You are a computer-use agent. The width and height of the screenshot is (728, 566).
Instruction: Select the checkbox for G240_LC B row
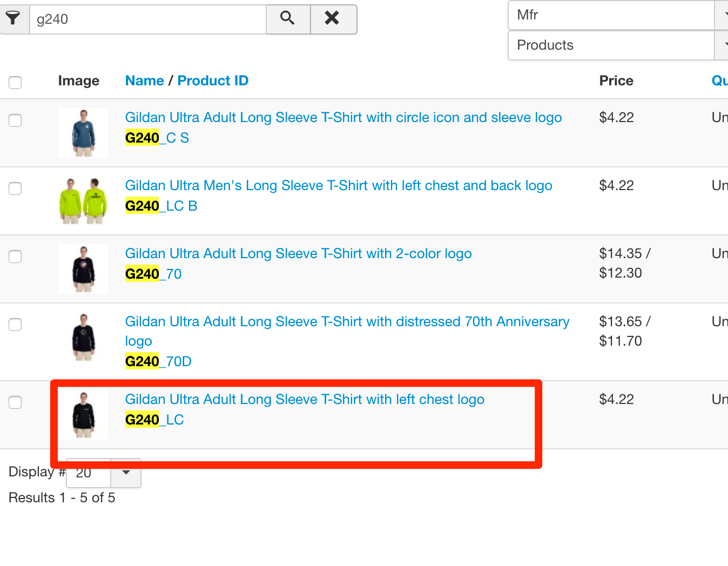(15, 188)
